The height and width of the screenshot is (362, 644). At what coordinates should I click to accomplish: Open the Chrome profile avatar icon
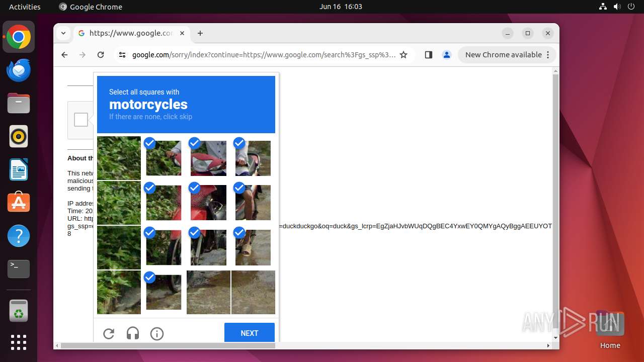click(x=447, y=55)
